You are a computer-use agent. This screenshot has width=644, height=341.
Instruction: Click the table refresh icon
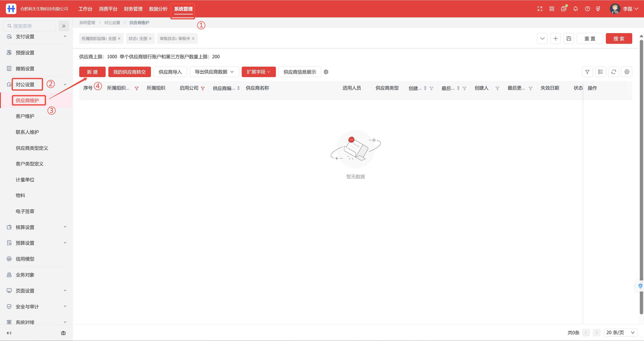pos(614,72)
